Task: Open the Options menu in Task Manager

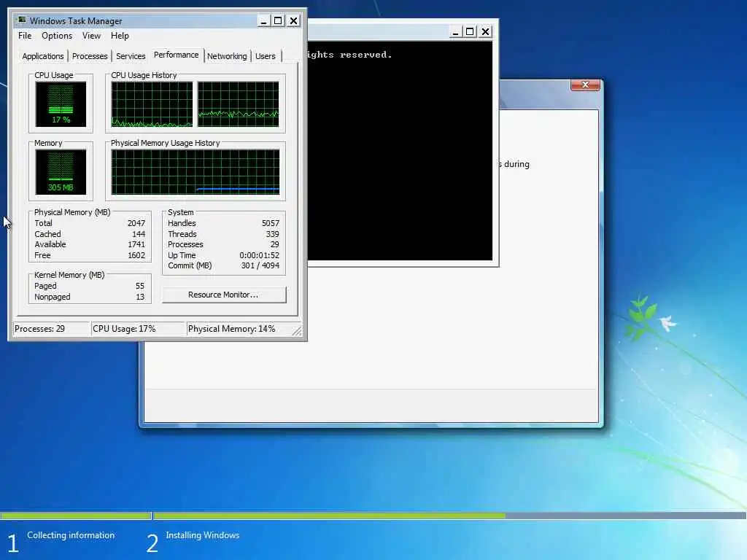Action: pos(57,36)
